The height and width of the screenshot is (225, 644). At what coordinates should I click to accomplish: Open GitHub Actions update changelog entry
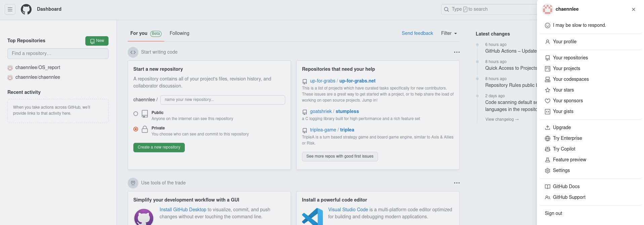[x=511, y=51]
